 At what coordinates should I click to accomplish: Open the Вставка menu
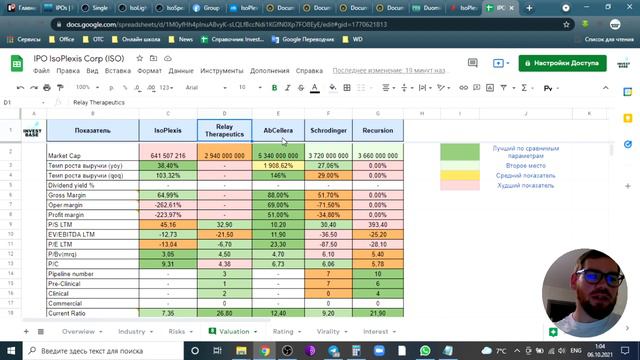click(118, 71)
